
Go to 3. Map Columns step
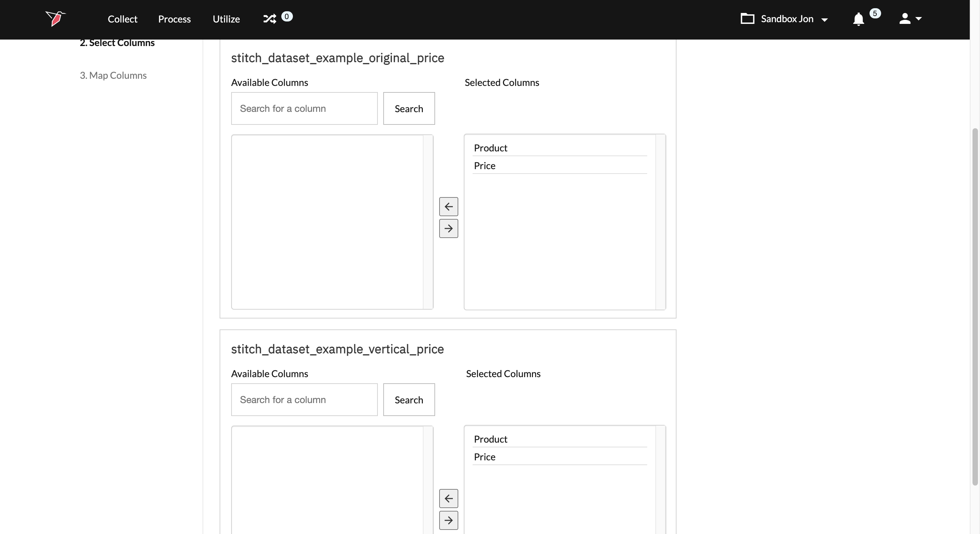113,75
